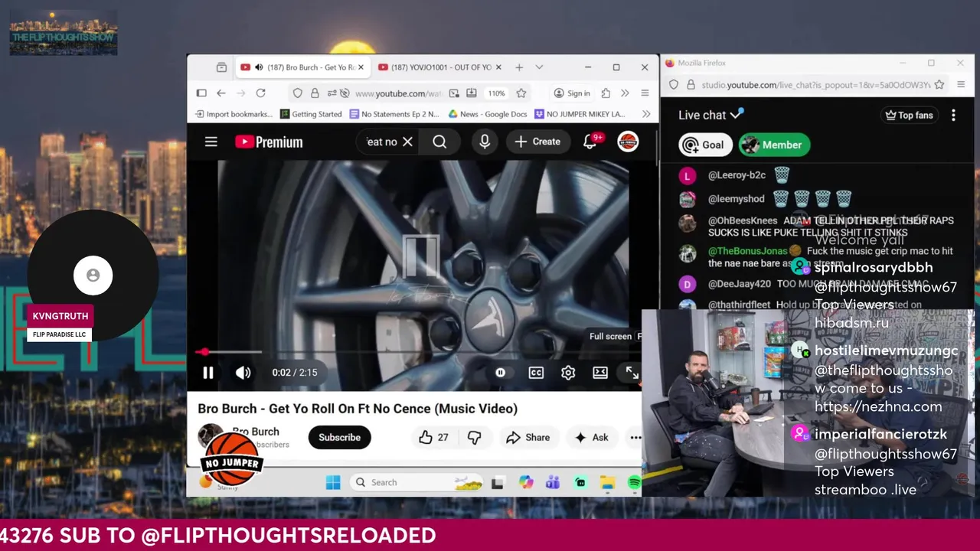
Task: Bookmark the live chat page star
Action: click(x=939, y=85)
